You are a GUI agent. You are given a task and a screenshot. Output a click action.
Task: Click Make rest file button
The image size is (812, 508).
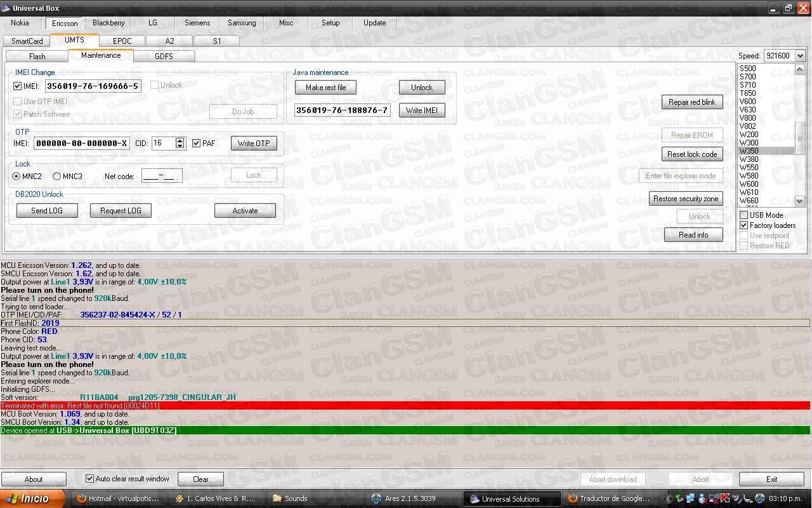(325, 87)
